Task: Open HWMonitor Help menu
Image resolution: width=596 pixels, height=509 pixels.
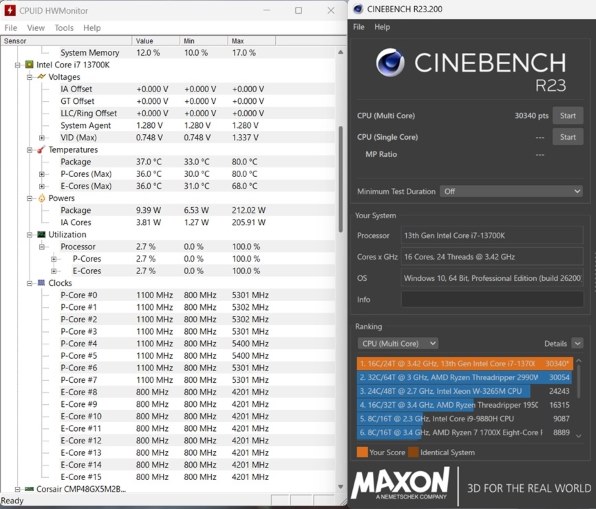Action: click(x=92, y=28)
